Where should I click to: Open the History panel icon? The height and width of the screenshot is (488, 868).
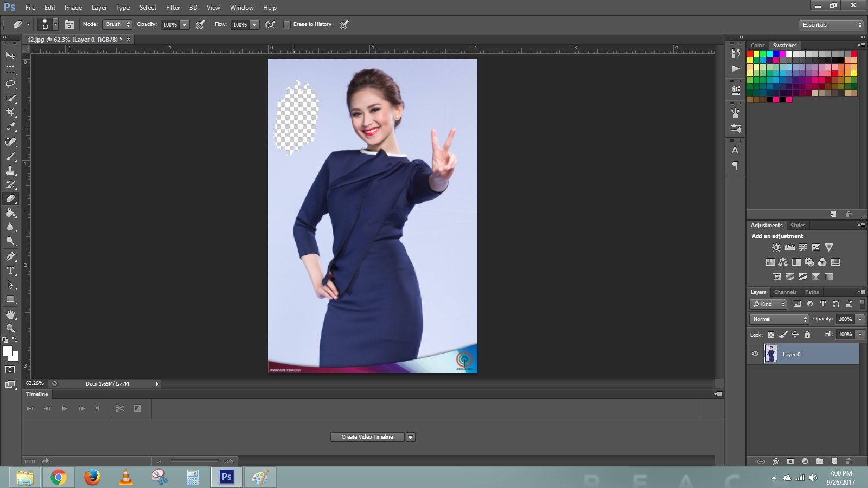736,53
